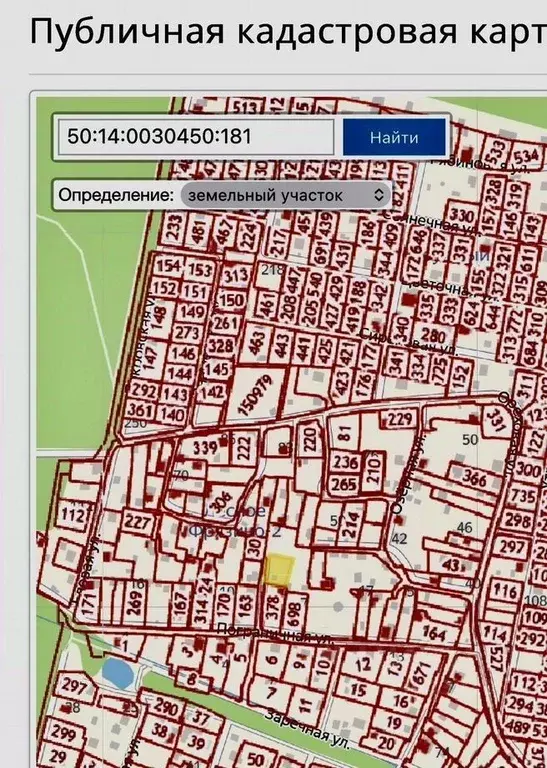Select parcel number 265
The width and height of the screenshot is (547, 768).
[344, 484]
